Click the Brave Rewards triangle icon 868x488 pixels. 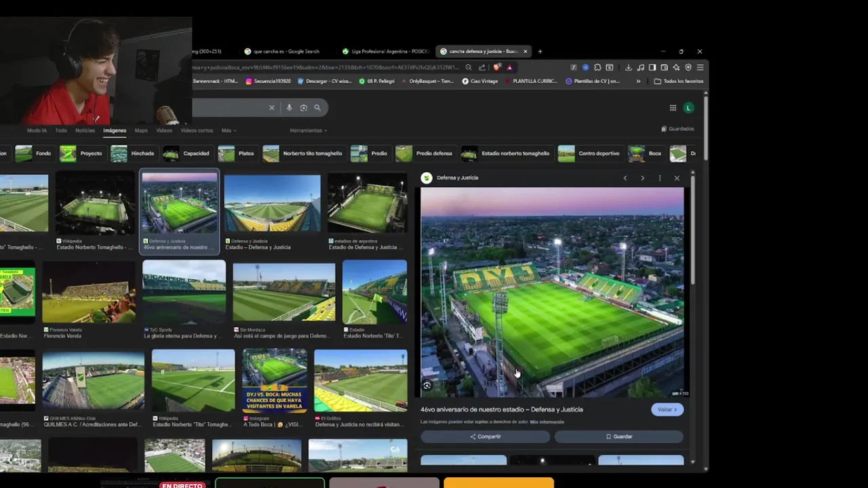[x=509, y=67]
